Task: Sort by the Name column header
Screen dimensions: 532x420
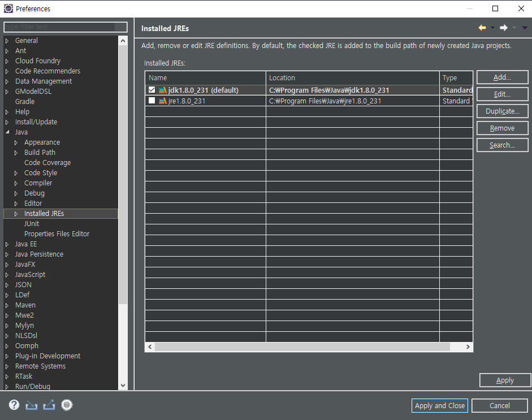Action: click(205, 77)
